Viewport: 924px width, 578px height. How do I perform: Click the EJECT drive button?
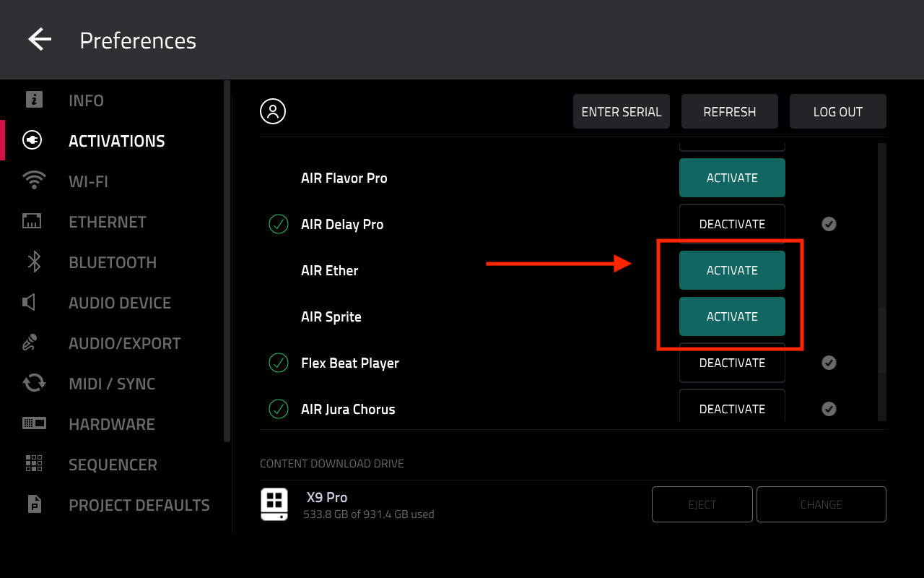702,504
